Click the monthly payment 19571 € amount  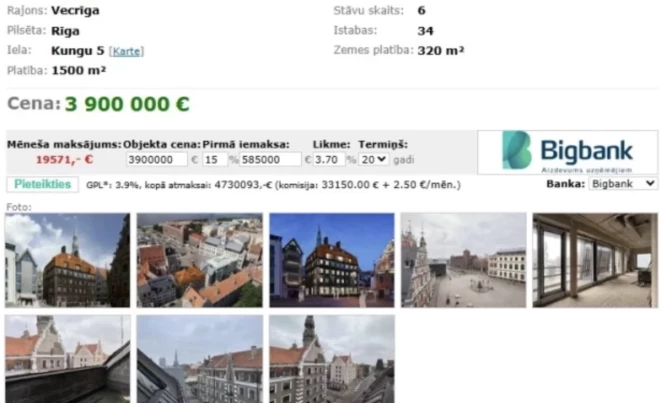pos(64,160)
